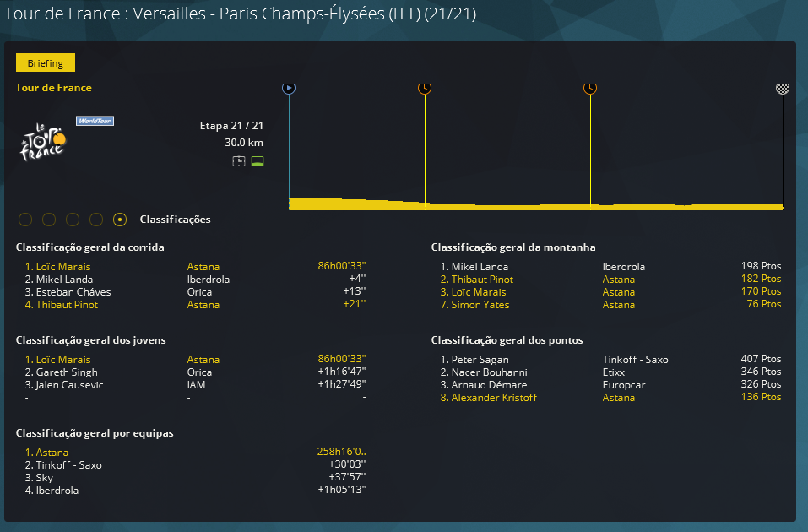
Task: Click the stage start play icon on profile
Action: (x=289, y=88)
